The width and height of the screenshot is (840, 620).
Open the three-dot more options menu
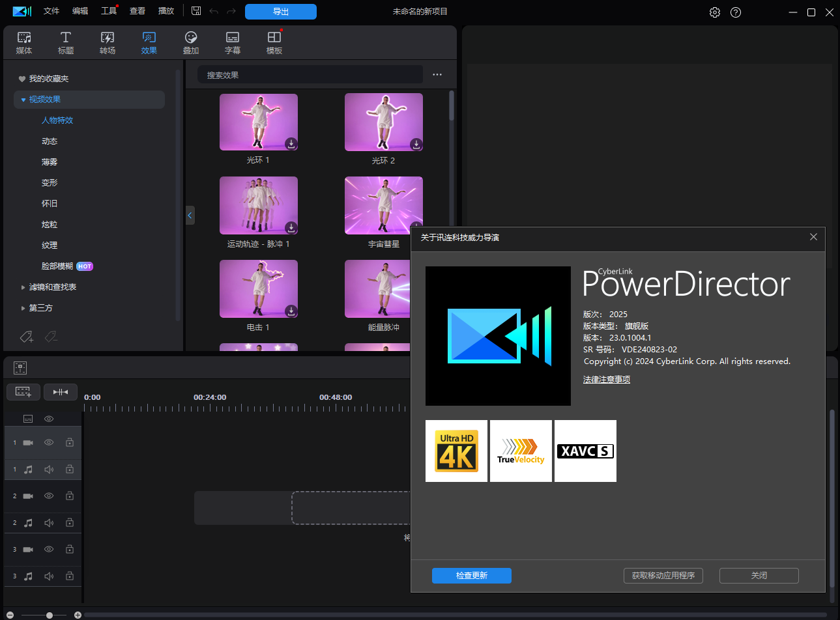tap(437, 75)
